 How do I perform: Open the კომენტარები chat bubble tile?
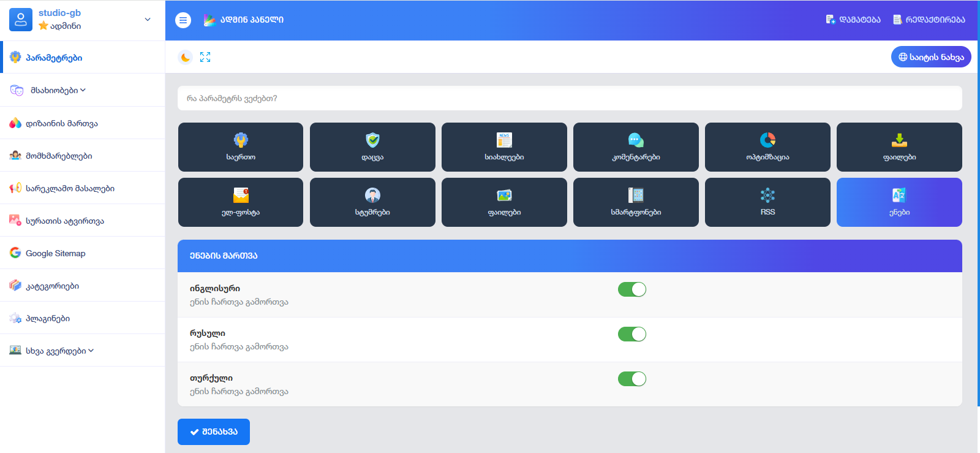(636, 147)
